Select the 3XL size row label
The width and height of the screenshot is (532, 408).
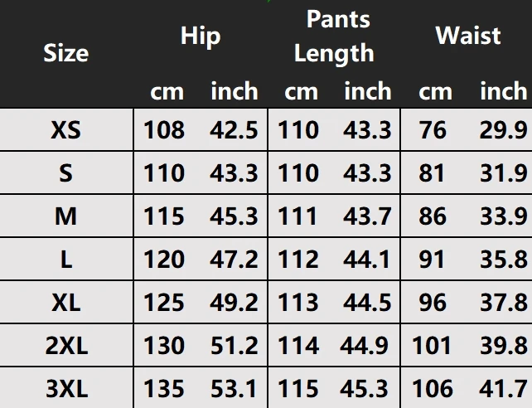(x=67, y=389)
